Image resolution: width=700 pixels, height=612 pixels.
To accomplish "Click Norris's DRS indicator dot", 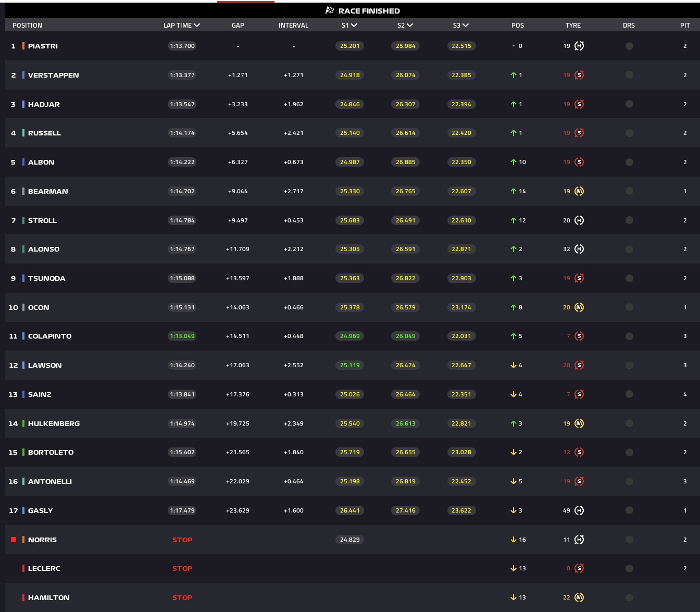I will 629,540.
